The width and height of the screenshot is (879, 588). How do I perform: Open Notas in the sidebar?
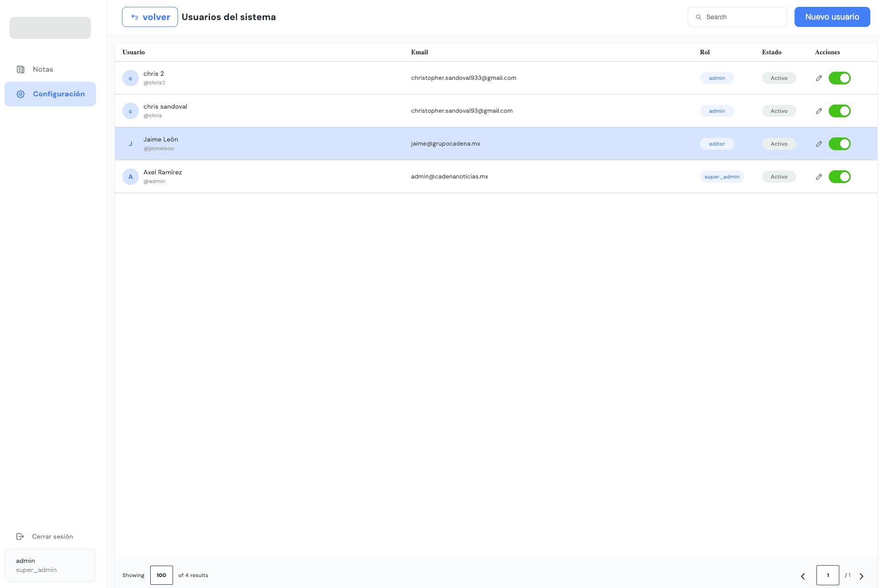tap(50, 69)
